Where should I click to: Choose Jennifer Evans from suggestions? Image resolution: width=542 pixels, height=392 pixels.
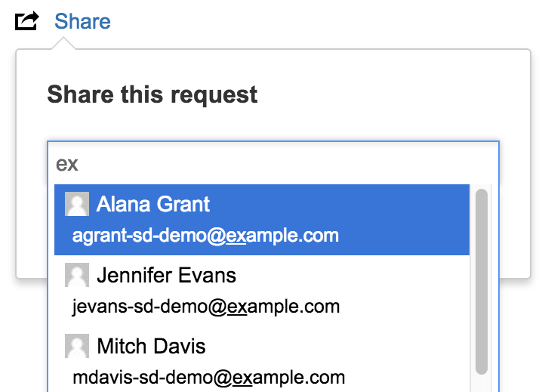coord(166,276)
